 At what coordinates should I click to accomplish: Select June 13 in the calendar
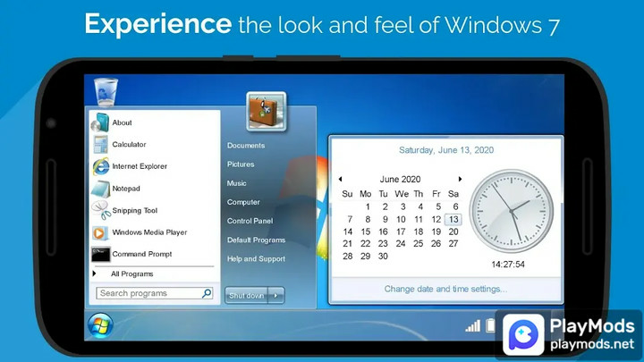[x=453, y=219]
